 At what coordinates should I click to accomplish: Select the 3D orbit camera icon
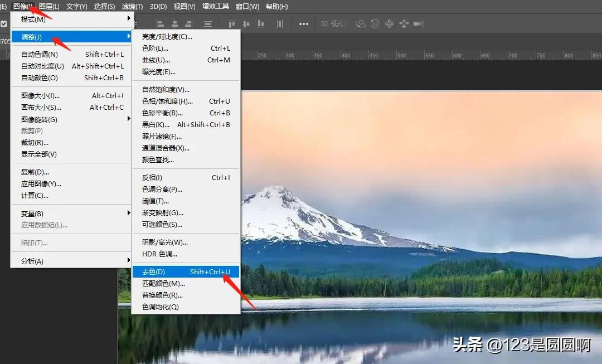pyautogui.click(x=361, y=23)
